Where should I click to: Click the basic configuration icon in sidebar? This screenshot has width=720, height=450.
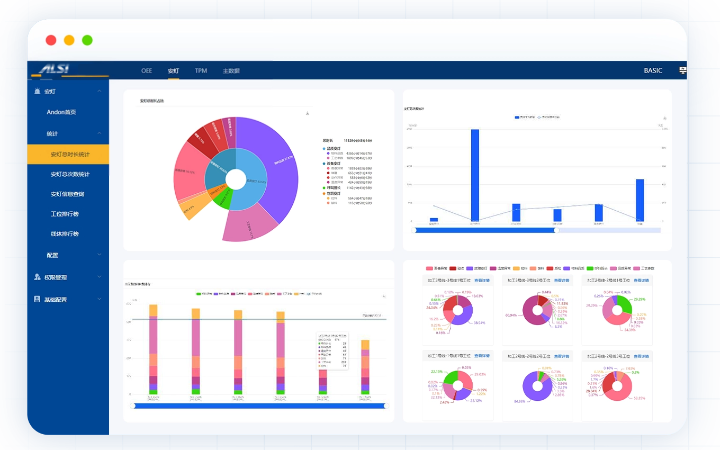point(37,299)
